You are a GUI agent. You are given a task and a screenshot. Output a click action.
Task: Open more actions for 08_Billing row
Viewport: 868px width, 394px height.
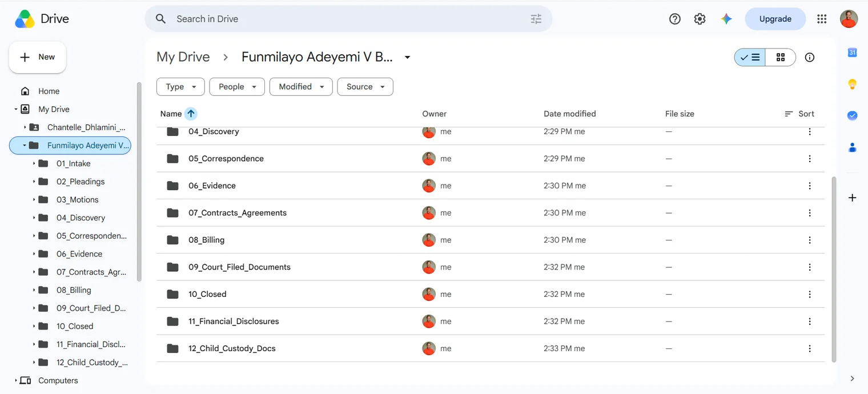(809, 240)
